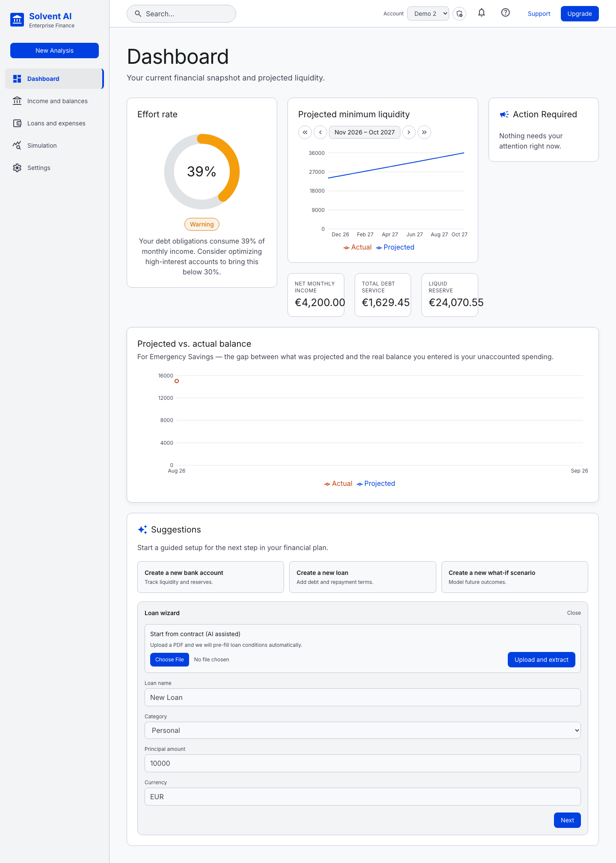Go to previous period with left chevron

tap(320, 132)
